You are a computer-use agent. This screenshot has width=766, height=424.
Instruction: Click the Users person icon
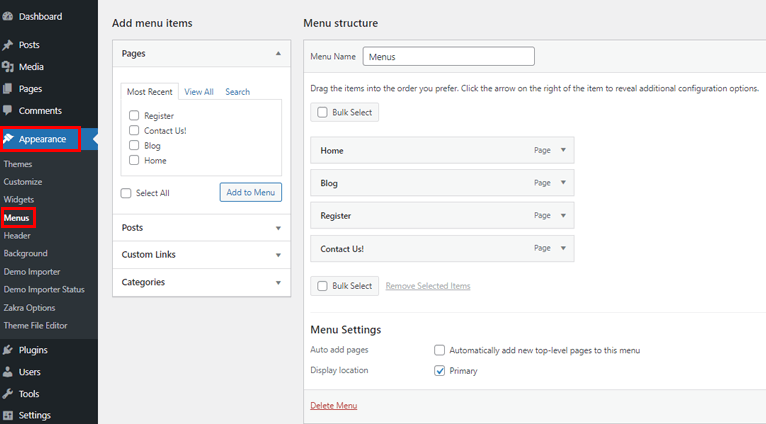coord(8,372)
